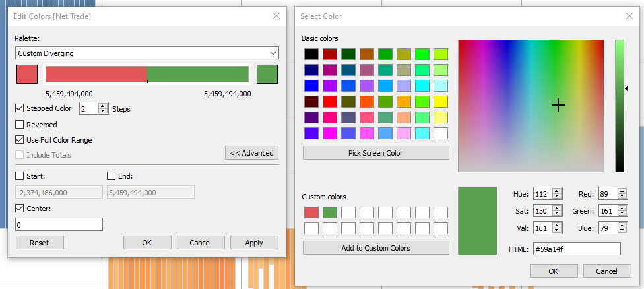Increase the number of Steps with up arrow
Viewport: 644px width, 289px height.
103,106
